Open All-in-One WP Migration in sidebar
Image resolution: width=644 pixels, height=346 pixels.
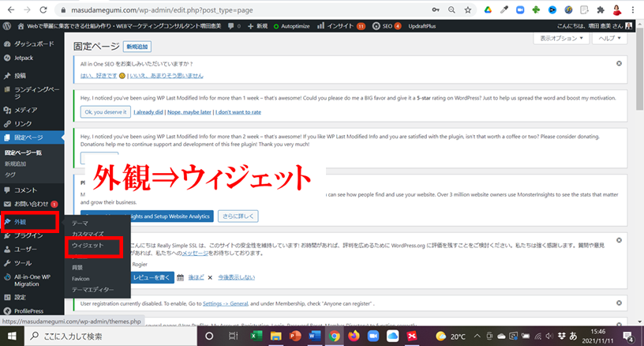tap(32, 280)
